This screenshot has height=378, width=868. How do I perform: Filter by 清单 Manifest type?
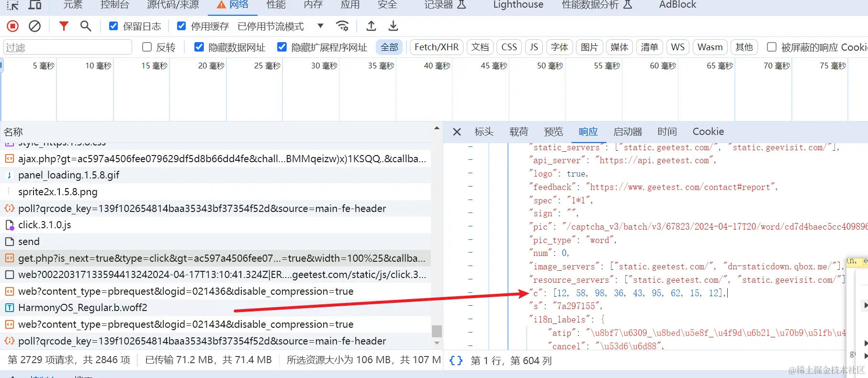pyautogui.click(x=649, y=47)
